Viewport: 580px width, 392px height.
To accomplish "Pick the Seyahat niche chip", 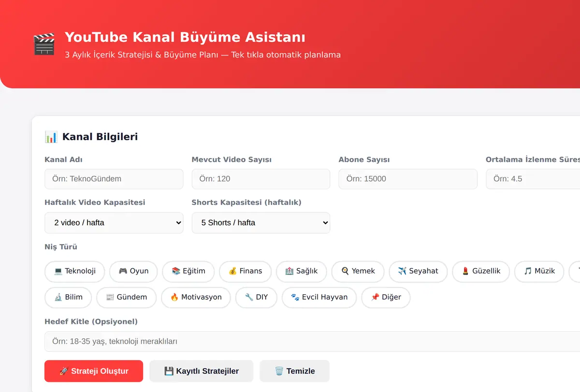I will pos(418,271).
